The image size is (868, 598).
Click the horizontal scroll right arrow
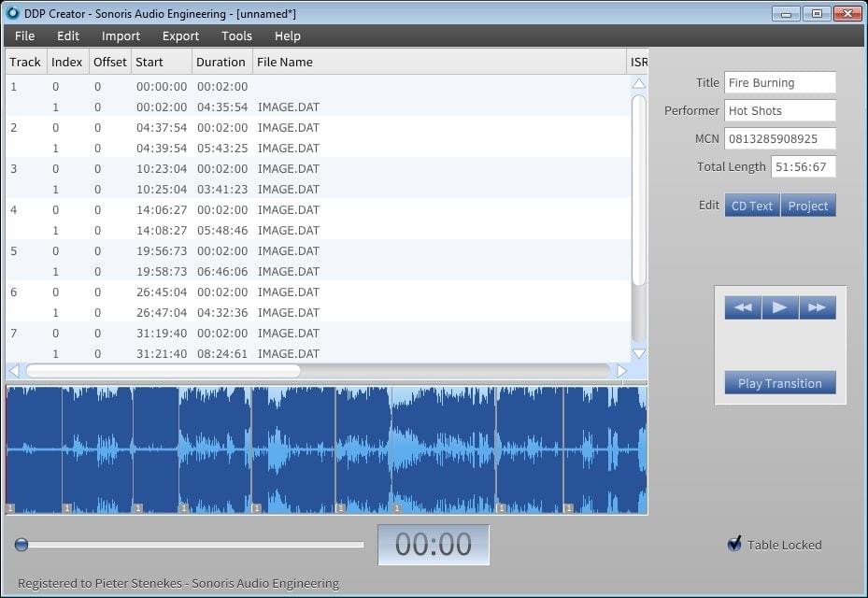coord(622,371)
